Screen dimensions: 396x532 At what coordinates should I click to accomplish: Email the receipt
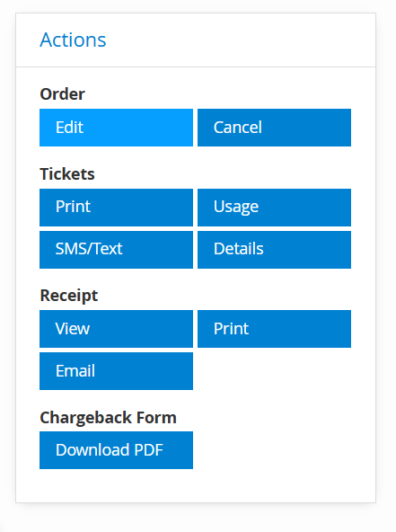[x=117, y=371]
